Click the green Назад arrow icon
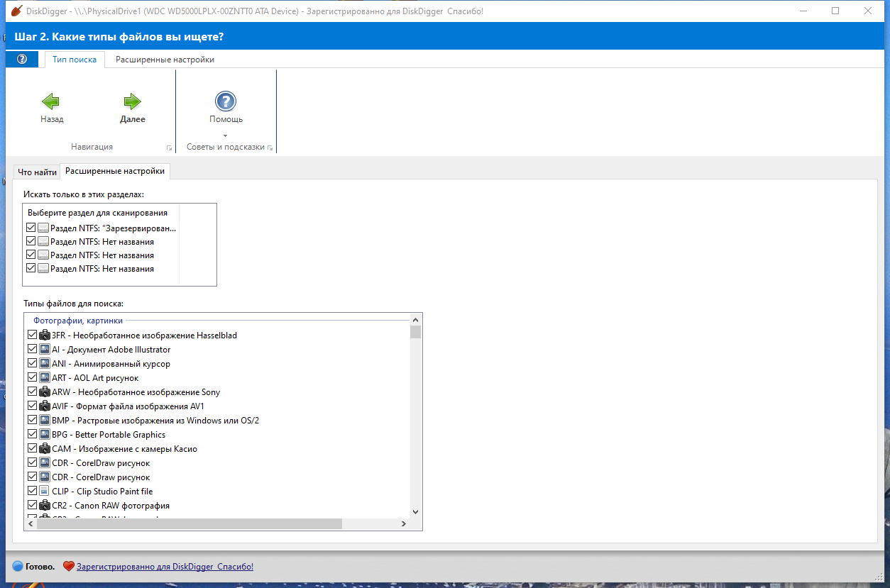The height and width of the screenshot is (588, 890). [x=51, y=101]
